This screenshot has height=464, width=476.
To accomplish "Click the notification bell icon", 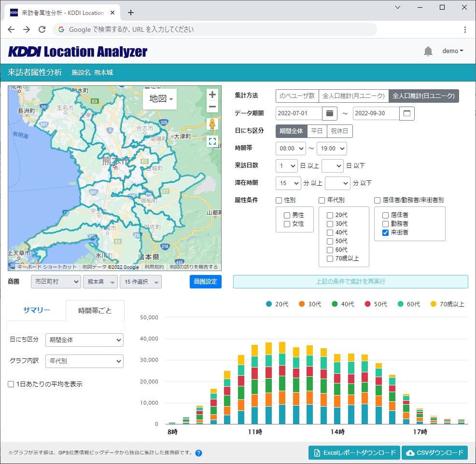I will tap(428, 51).
